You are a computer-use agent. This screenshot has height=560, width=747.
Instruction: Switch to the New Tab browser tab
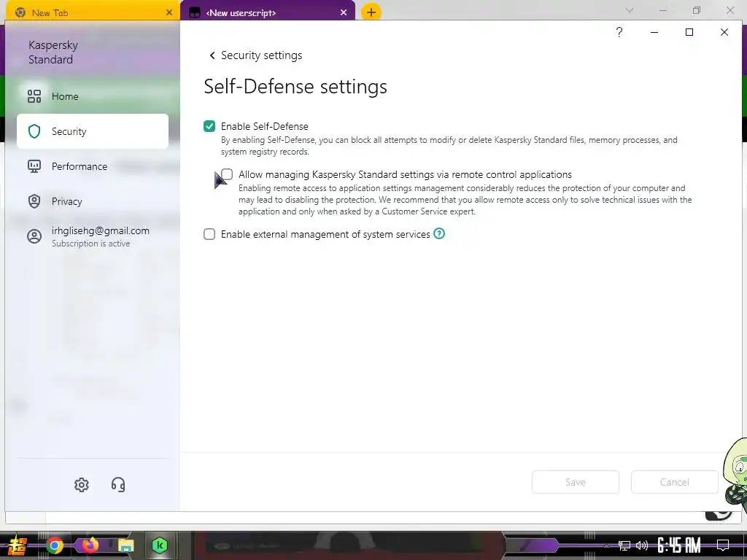click(x=93, y=13)
